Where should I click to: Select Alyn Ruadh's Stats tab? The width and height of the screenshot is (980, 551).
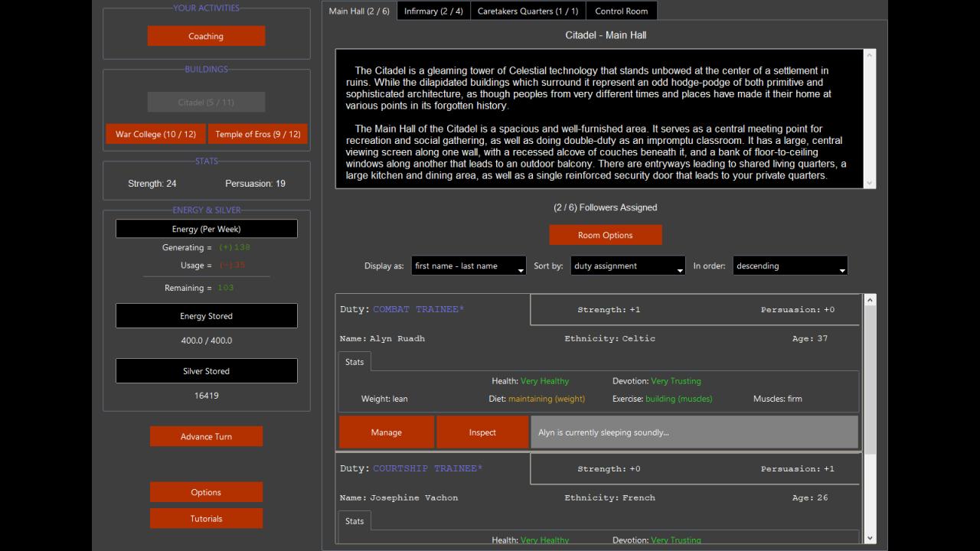coord(354,361)
